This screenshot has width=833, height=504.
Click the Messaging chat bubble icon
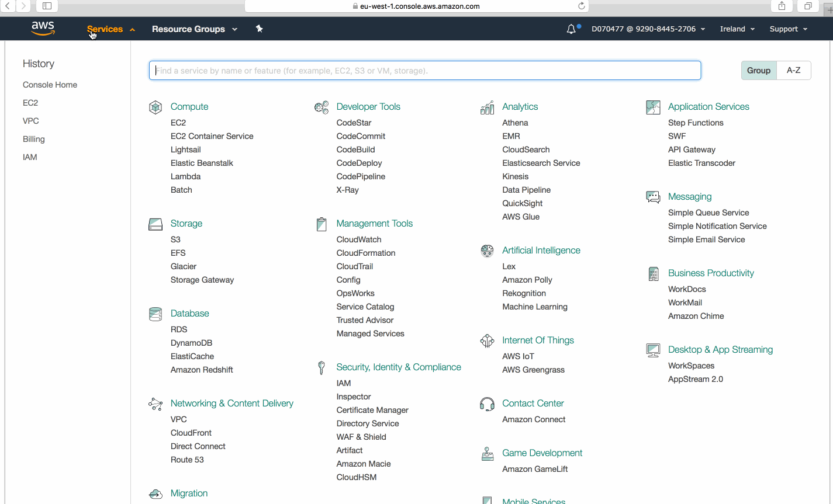point(653,197)
